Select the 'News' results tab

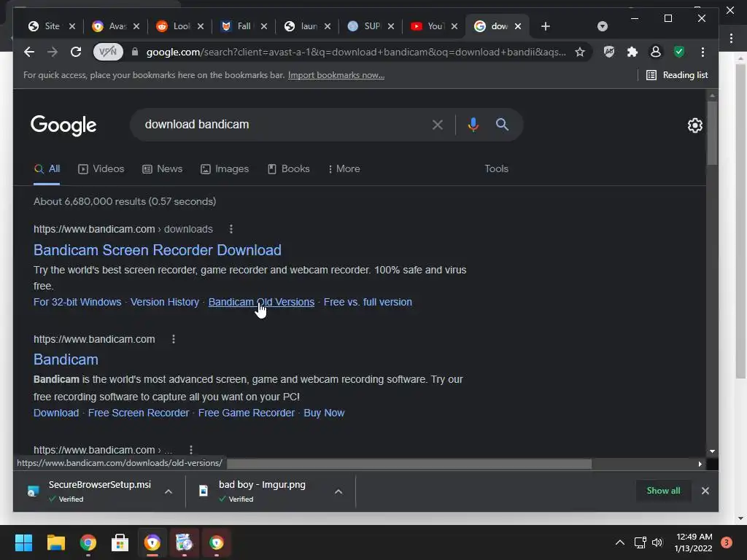coord(163,169)
